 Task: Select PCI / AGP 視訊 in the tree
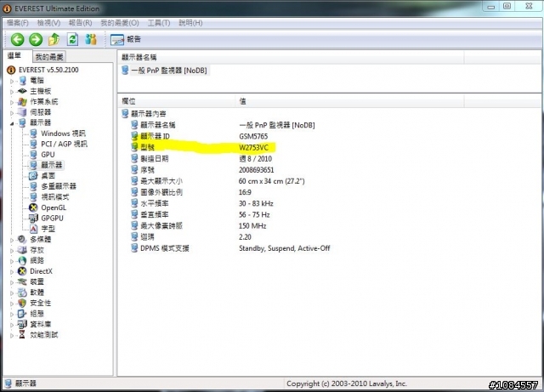[65, 144]
